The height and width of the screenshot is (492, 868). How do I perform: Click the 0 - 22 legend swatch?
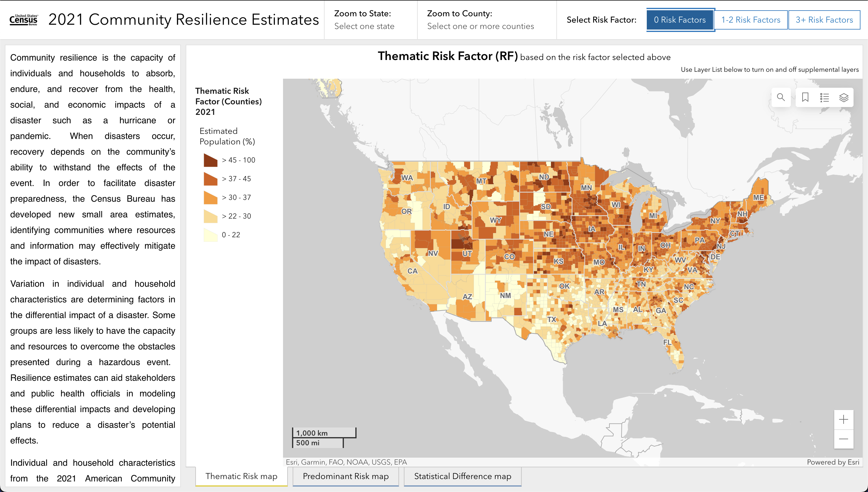click(210, 235)
